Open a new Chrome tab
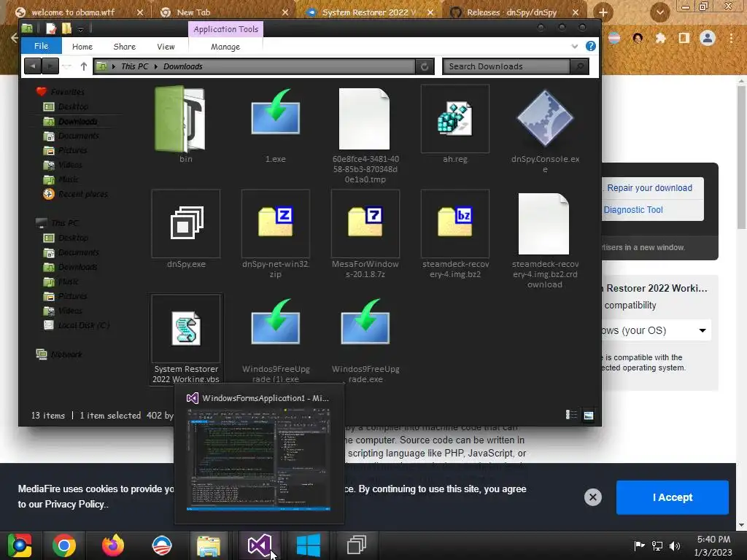 coord(603,12)
